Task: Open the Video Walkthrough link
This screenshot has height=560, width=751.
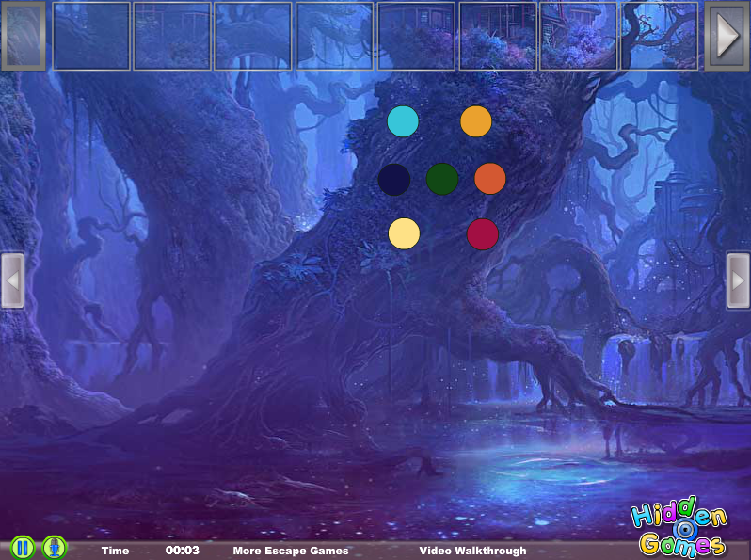Action: pyautogui.click(x=472, y=551)
